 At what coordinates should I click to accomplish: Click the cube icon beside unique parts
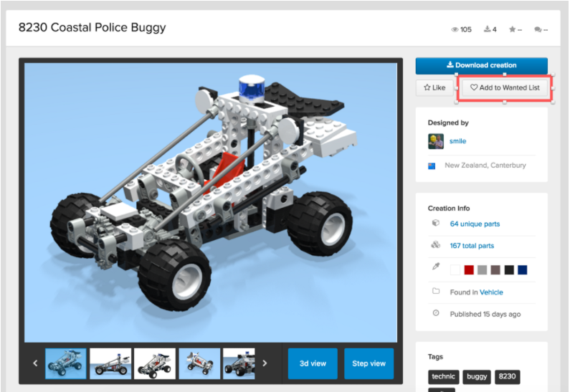point(436,223)
